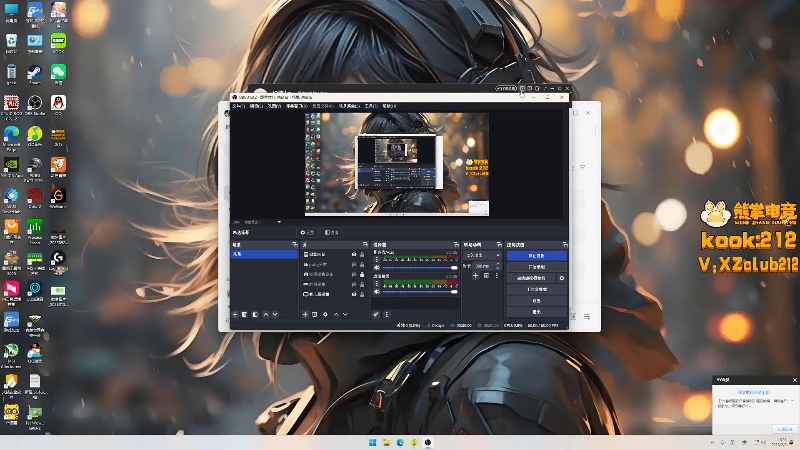This screenshot has height=450, width=800.
Task: Open File menu in OBS
Action: tap(239, 106)
